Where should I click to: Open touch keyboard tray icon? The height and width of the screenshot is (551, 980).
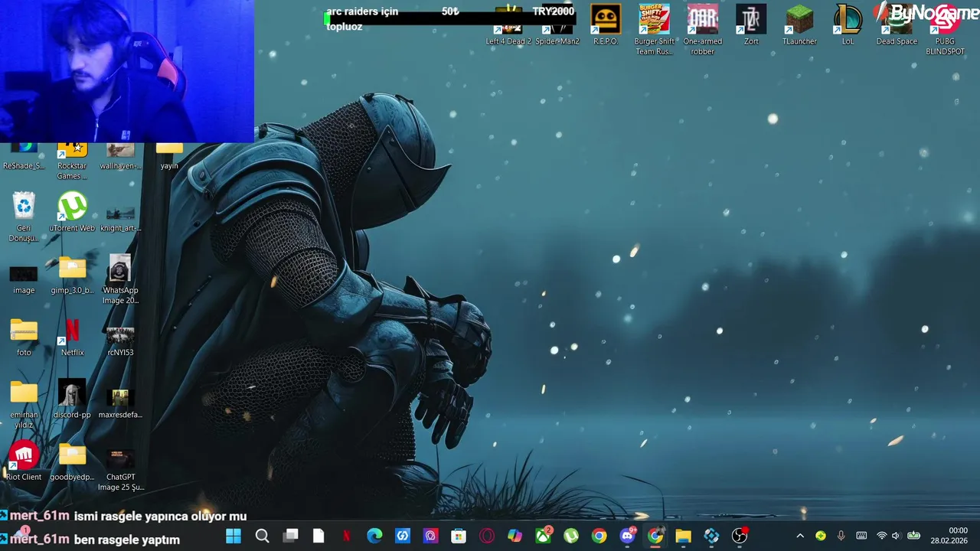861,536
